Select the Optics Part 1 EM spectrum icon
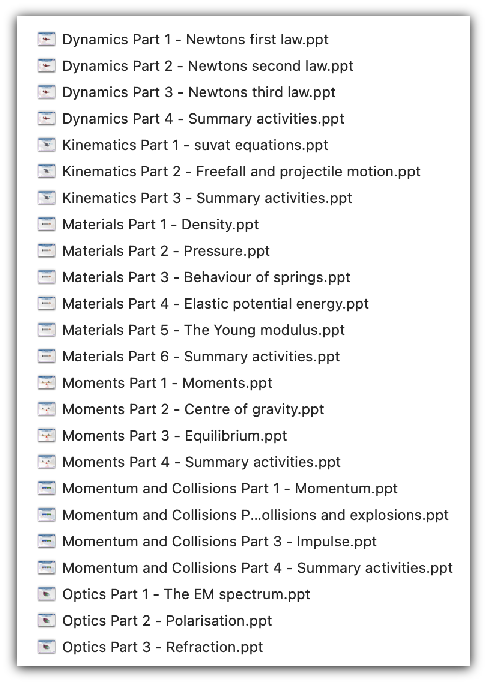The width and height of the screenshot is (488, 685). click(x=46, y=594)
